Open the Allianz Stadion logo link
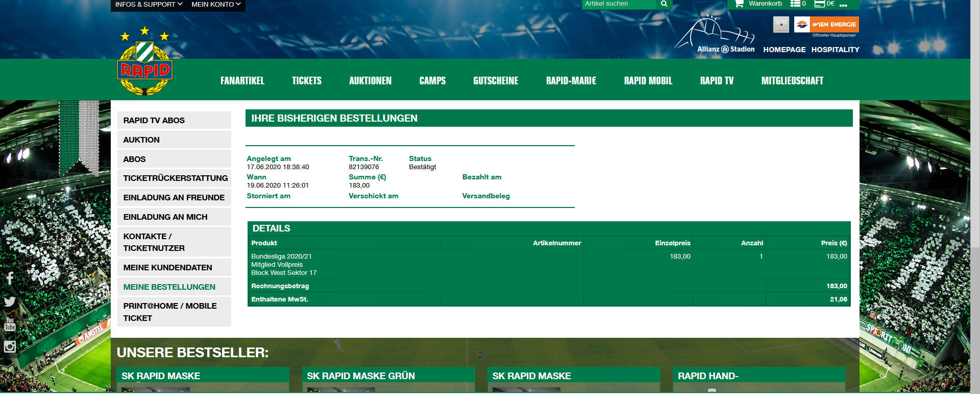The width and height of the screenshot is (980, 394). coord(715,34)
